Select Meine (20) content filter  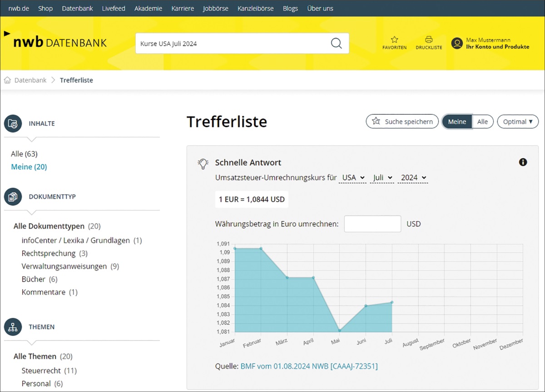click(29, 167)
